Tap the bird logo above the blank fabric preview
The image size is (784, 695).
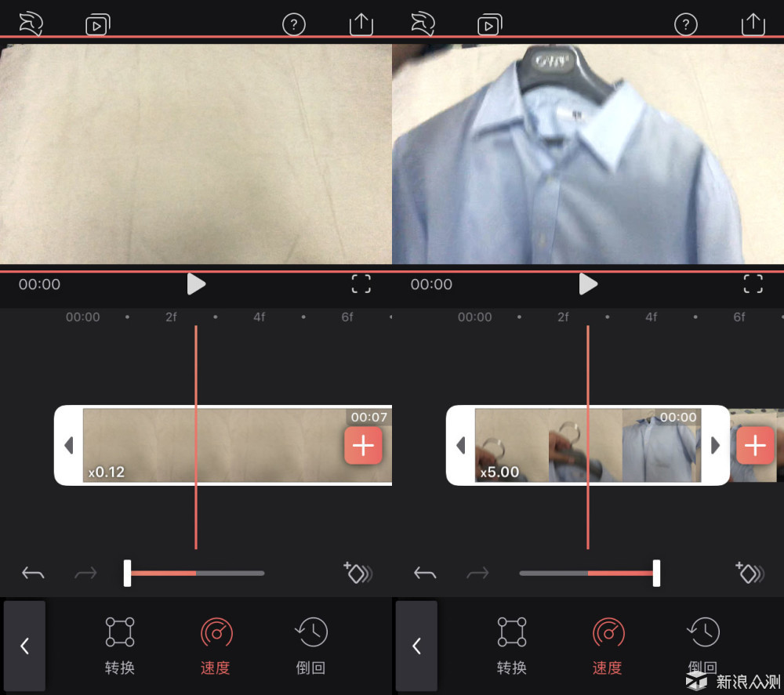[31, 24]
